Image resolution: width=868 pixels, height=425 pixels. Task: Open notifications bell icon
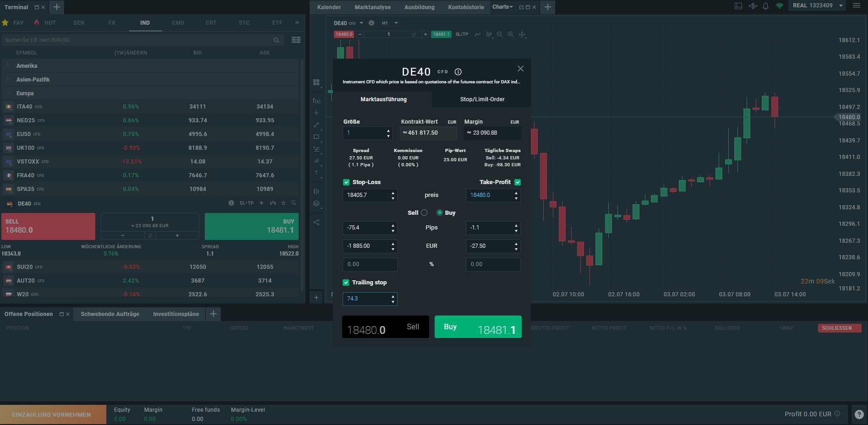point(765,6)
